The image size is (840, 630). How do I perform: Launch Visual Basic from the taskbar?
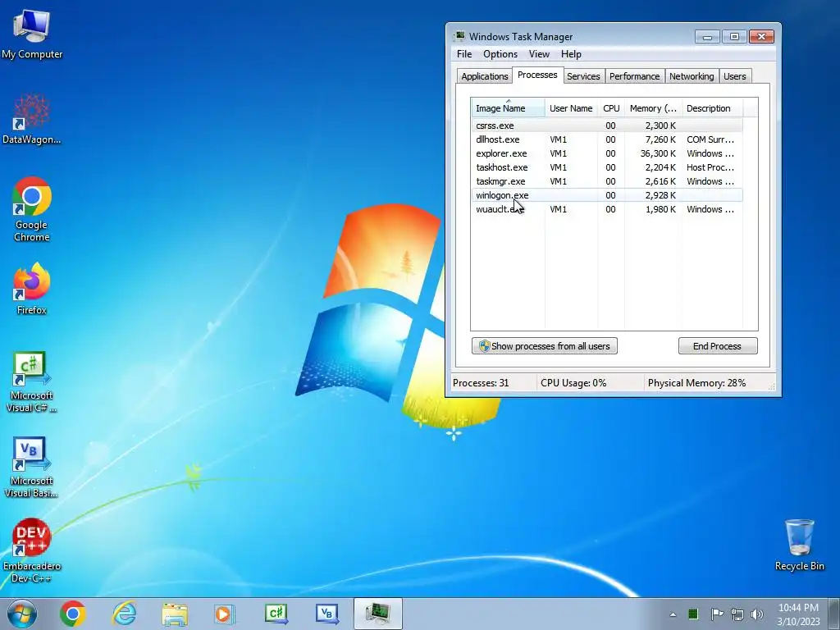coord(326,614)
